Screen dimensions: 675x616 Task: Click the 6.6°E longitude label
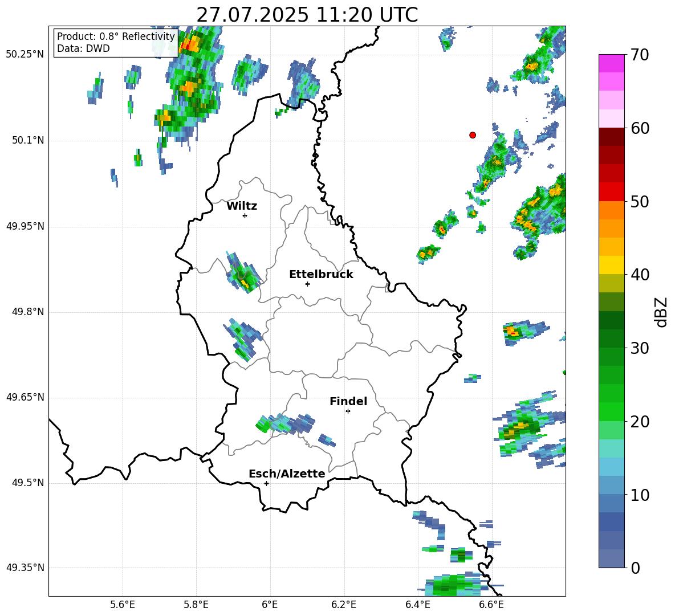point(491,605)
